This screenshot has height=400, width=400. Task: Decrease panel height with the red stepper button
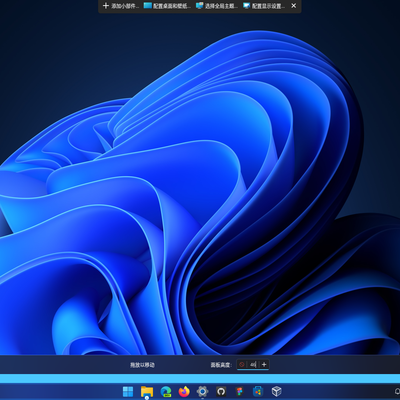pos(242,365)
